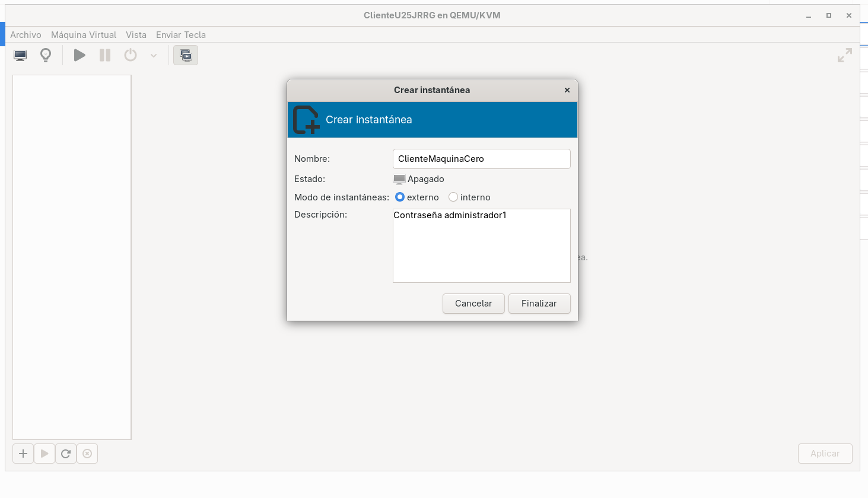Click the Modo de instantáneas label
Screen dimensions: 868x498
tap(342, 197)
